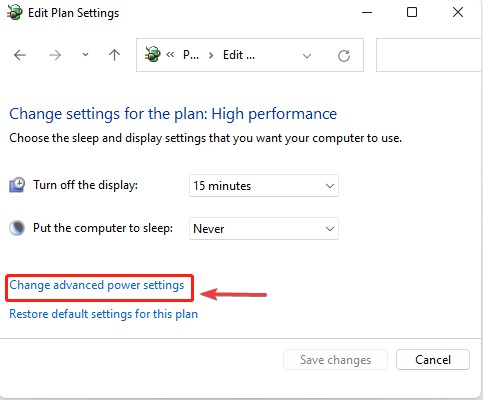The width and height of the screenshot is (483, 400).
Task: Click the Save changes button
Action: click(x=335, y=360)
